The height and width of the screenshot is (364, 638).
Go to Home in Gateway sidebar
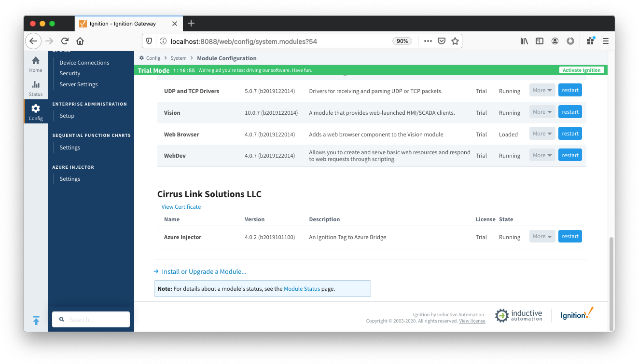click(36, 64)
